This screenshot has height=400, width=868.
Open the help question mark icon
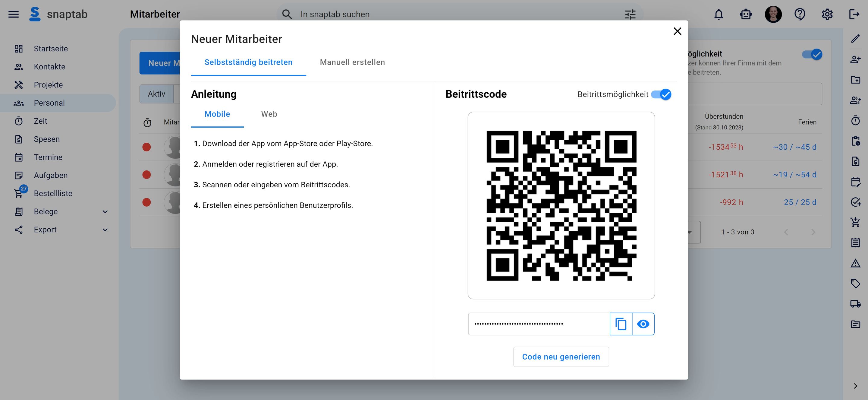click(x=800, y=14)
